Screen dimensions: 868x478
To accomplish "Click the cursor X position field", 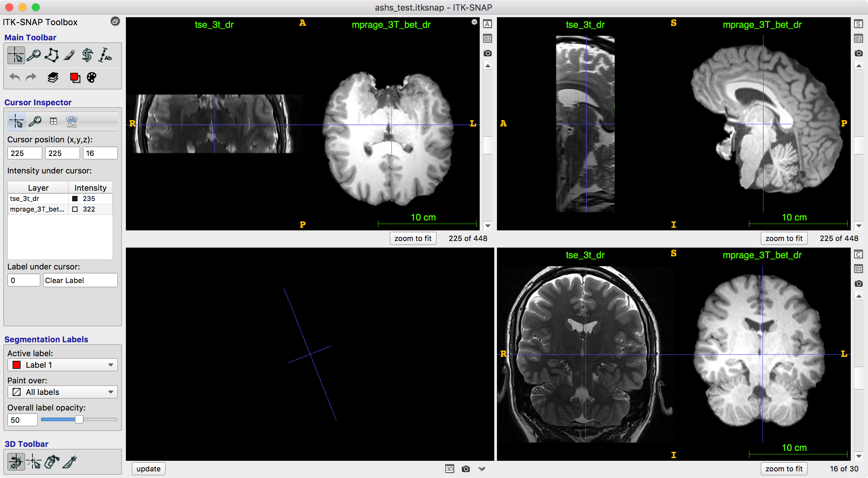I will [x=25, y=153].
